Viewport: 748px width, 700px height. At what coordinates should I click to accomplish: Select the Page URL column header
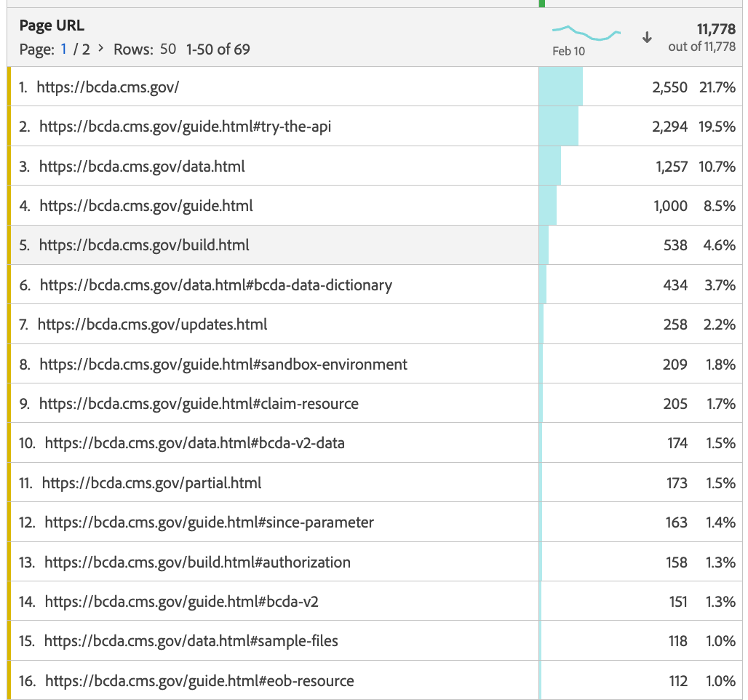[52, 25]
